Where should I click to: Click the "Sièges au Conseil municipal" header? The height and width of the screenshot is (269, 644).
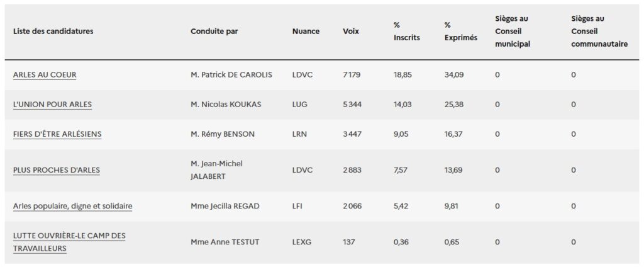(513, 31)
